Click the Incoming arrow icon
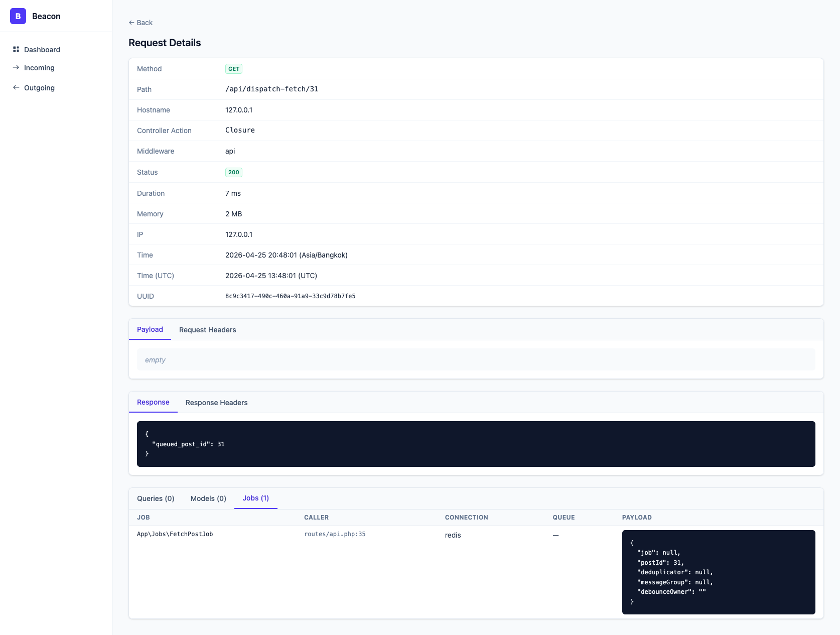Screen dimensions: 840x635 pyautogui.click(x=16, y=67)
